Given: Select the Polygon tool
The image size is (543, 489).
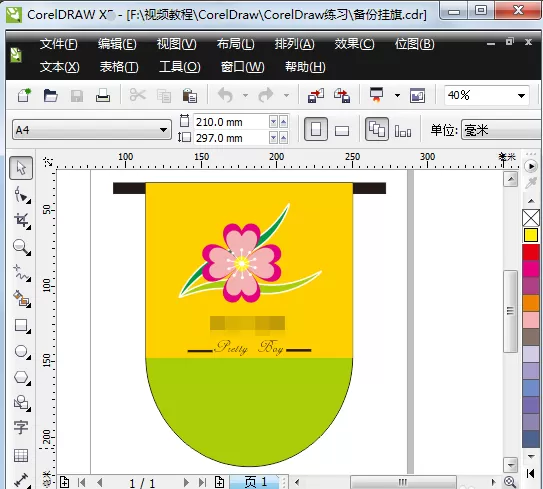Looking at the screenshot, I should [22, 377].
